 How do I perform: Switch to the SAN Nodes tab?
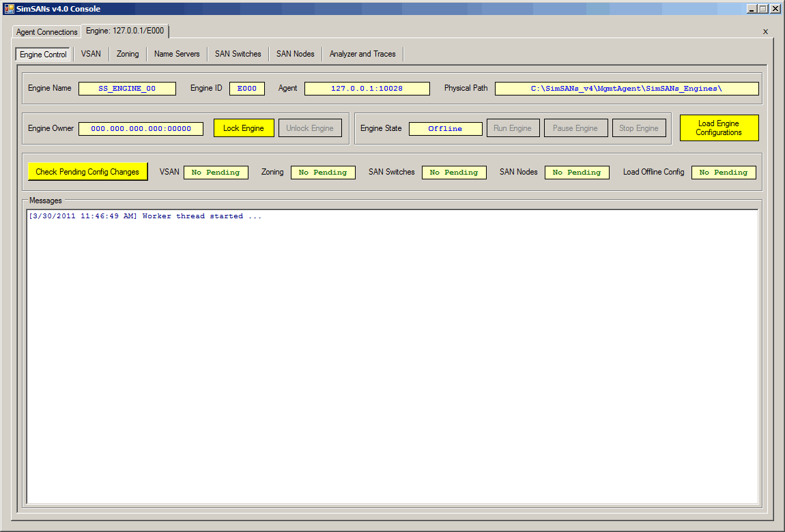[295, 54]
